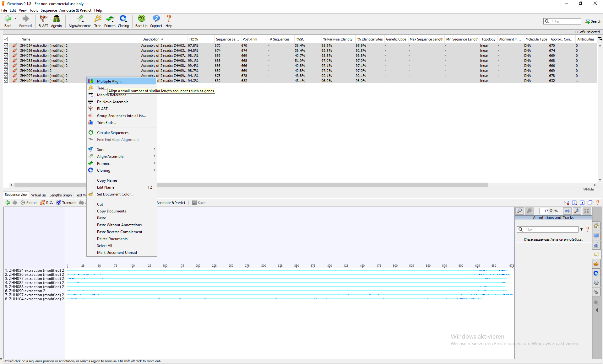Click the Reverse Complement R.C. button
This screenshot has height=364, width=603.
pos(46,203)
